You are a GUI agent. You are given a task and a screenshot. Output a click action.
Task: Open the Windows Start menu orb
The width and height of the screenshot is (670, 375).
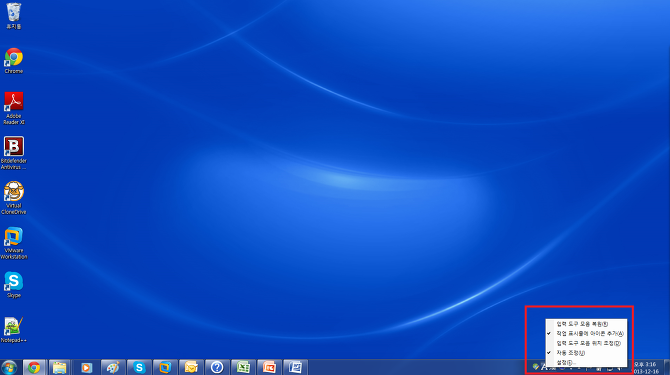(9, 367)
